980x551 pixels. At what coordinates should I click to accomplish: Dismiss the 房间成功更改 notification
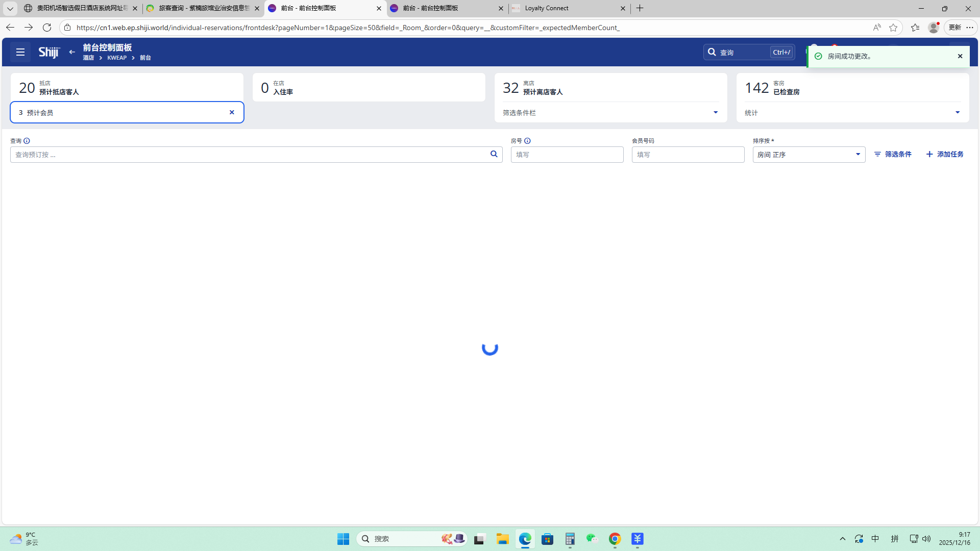960,56
